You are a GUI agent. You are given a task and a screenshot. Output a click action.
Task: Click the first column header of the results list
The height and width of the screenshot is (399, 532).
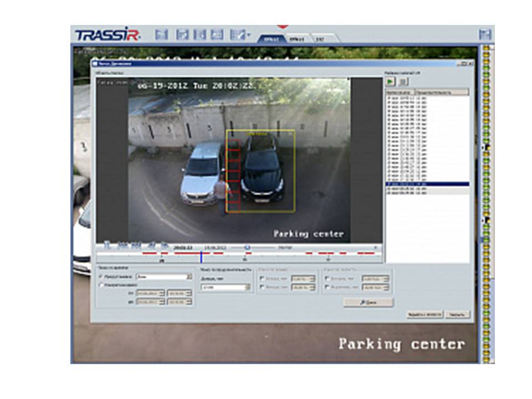pos(400,93)
